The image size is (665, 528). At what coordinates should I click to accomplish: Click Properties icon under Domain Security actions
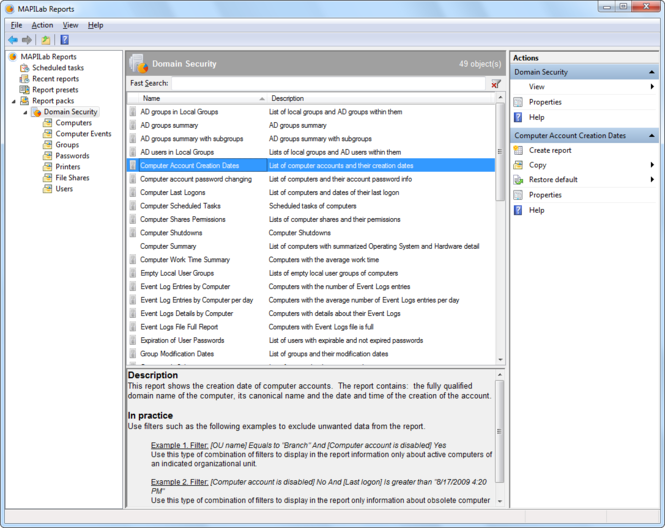coord(518,102)
